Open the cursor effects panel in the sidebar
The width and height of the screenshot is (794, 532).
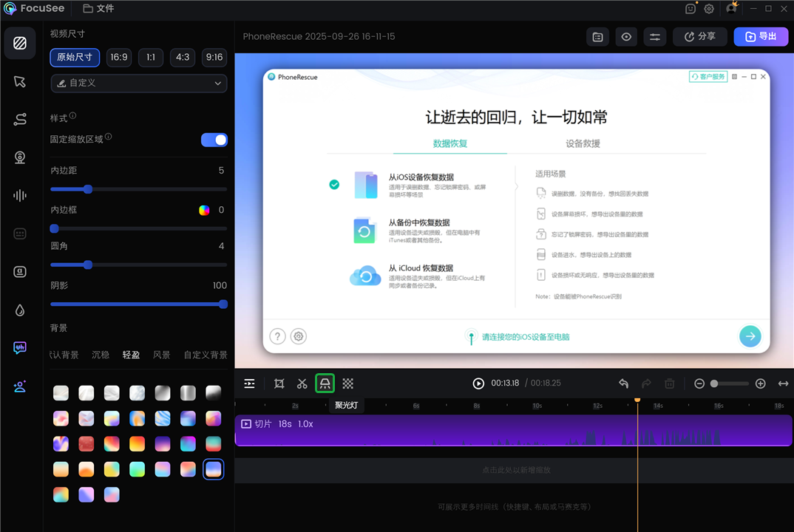click(x=20, y=81)
